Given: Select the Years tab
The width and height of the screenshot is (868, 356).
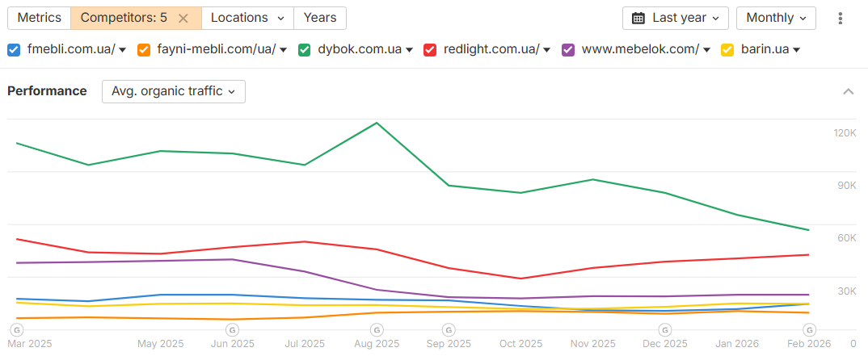Looking at the screenshot, I should pyautogui.click(x=320, y=18).
